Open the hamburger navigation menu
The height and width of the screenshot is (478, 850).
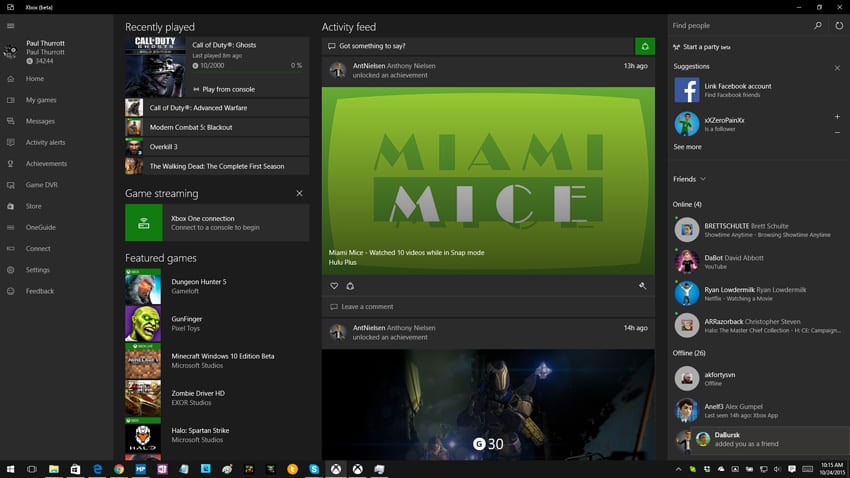[11, 25]
